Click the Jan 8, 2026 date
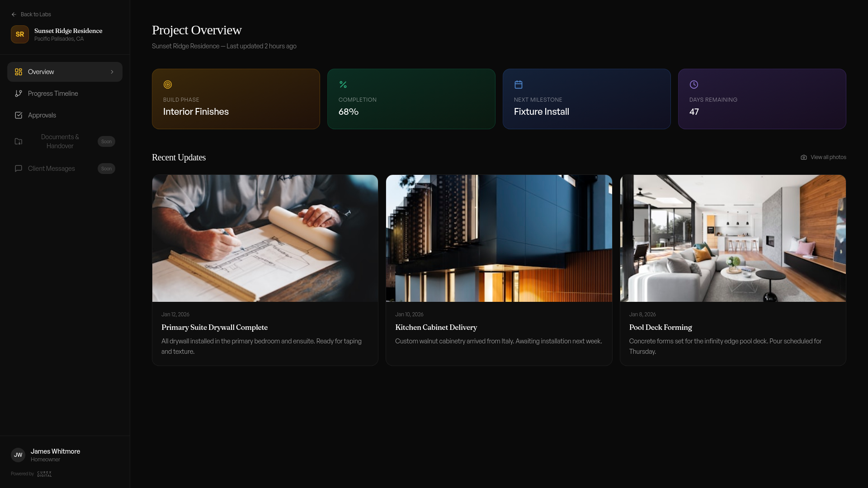This screenshot has height=488, width=868. click(642, 314)
